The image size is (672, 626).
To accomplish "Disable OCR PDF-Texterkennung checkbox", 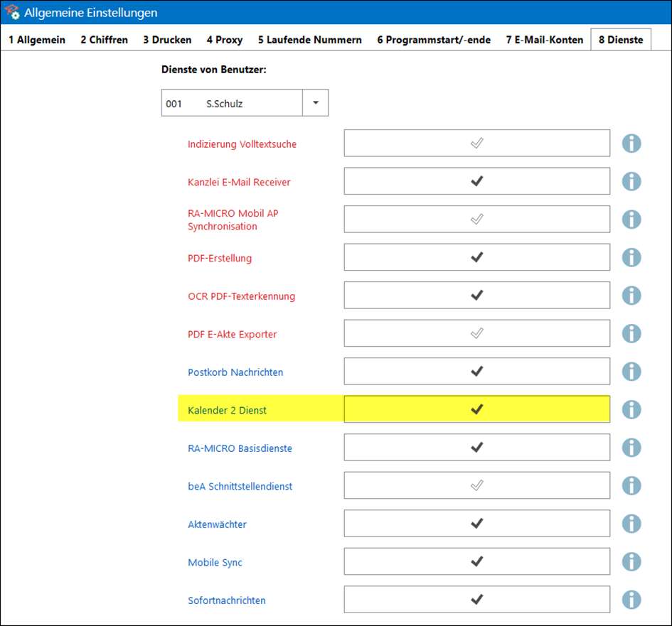I will 477,295.
